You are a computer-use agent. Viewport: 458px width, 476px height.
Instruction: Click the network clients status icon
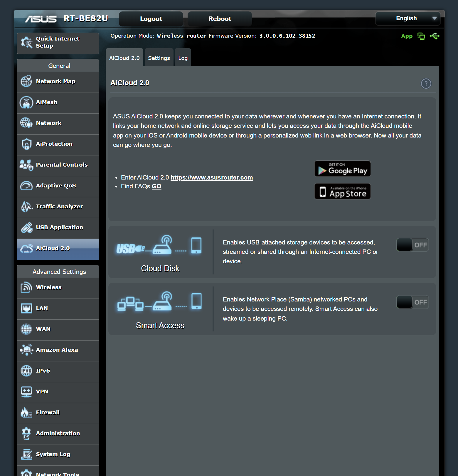421,36
